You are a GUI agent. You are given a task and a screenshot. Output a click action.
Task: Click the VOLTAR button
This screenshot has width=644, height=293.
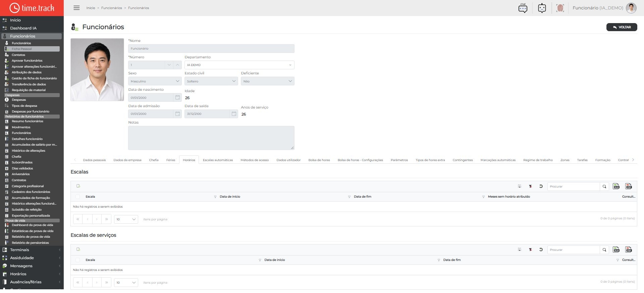click(x=622, y=27)
